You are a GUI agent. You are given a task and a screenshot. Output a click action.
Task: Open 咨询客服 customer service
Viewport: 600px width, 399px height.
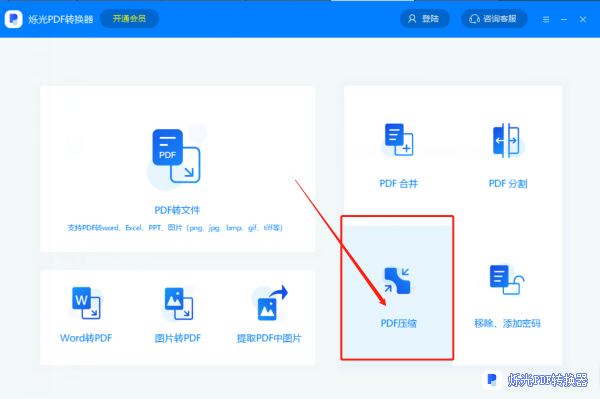tap(494, 19)
